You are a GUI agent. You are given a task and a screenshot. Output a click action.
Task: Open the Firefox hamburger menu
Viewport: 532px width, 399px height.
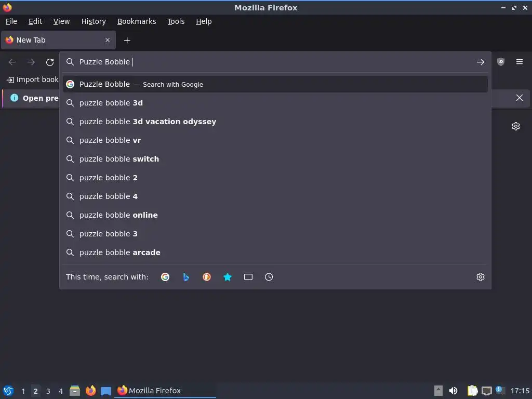[x=520, y=62]
